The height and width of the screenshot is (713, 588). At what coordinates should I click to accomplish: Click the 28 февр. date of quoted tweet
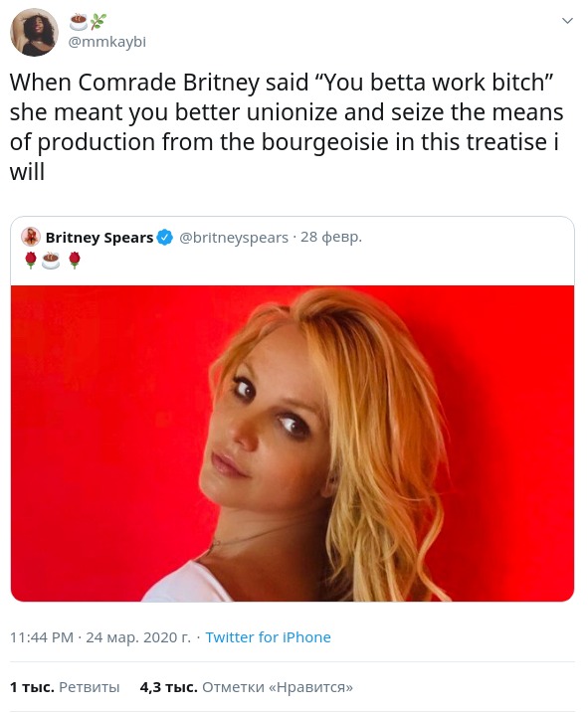[331, 237]
